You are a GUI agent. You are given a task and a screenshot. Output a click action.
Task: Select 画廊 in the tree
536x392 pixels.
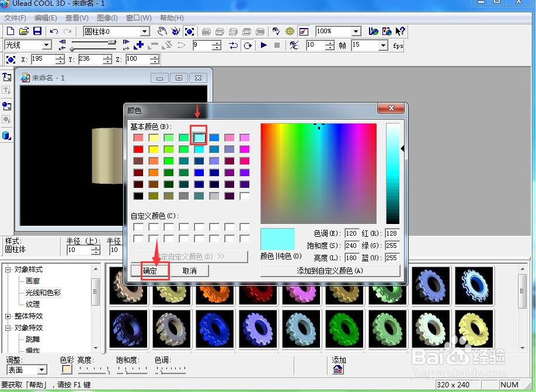33,281
